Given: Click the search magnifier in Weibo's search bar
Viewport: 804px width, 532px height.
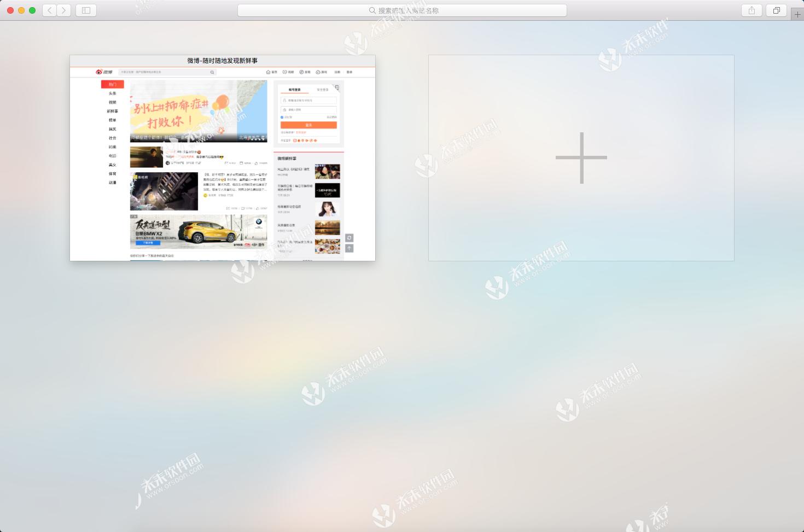Looking at the screenshot, I should (x=212, y=72).
